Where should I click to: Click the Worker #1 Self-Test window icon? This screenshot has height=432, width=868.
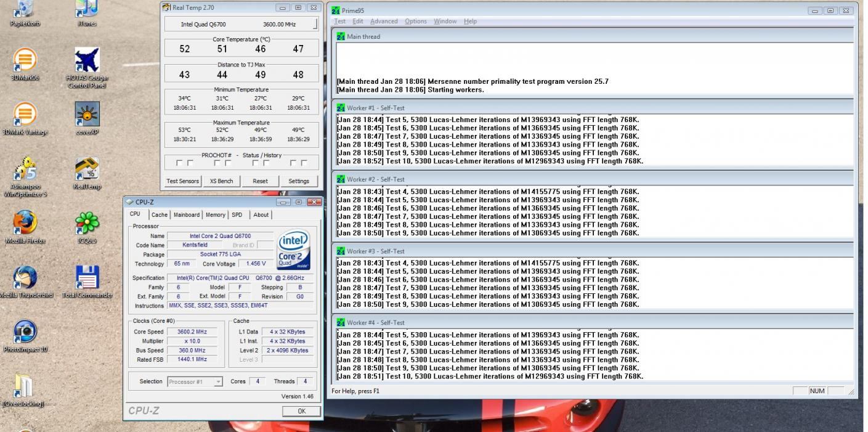pos(341,108)
